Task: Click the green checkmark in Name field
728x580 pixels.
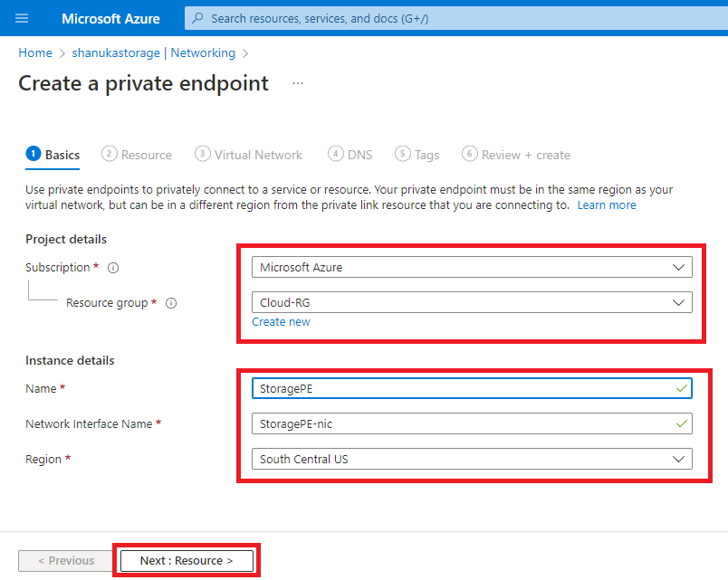Action: point(680,388)
